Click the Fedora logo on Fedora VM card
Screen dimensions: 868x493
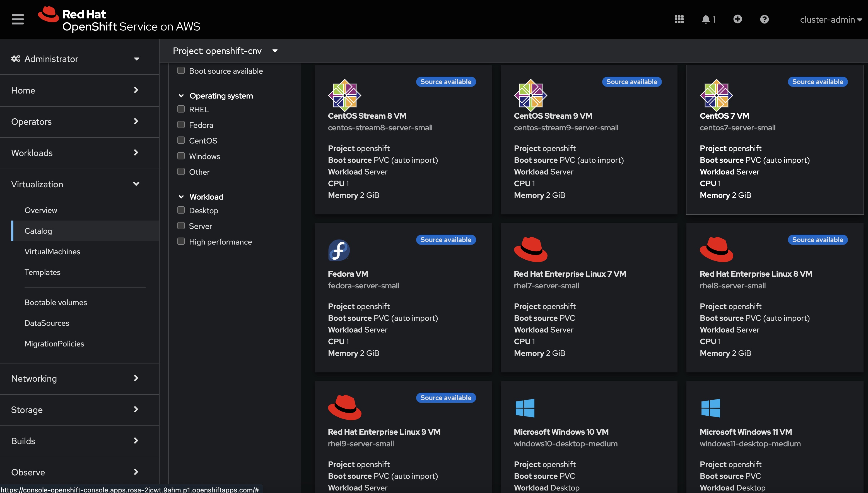(339, 250)
